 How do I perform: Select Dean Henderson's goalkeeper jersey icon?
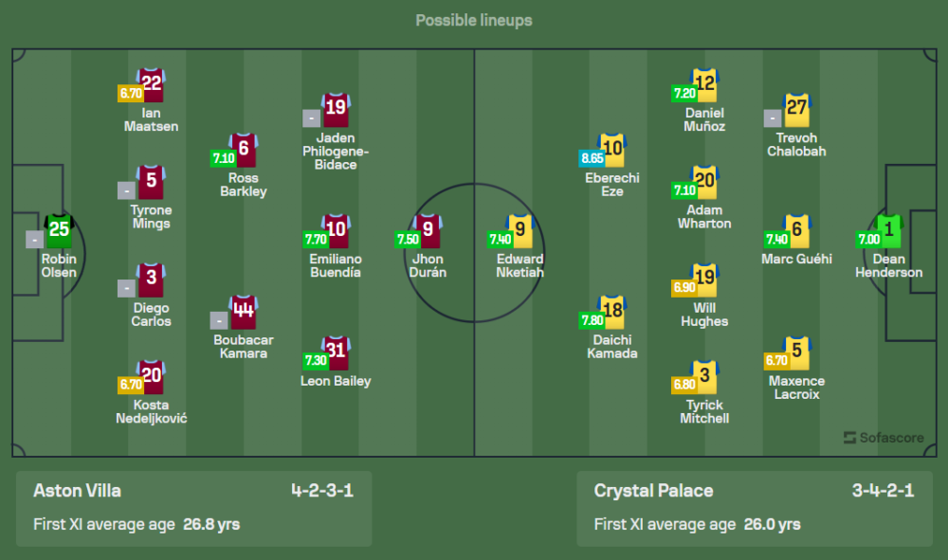tap(889, 230)
